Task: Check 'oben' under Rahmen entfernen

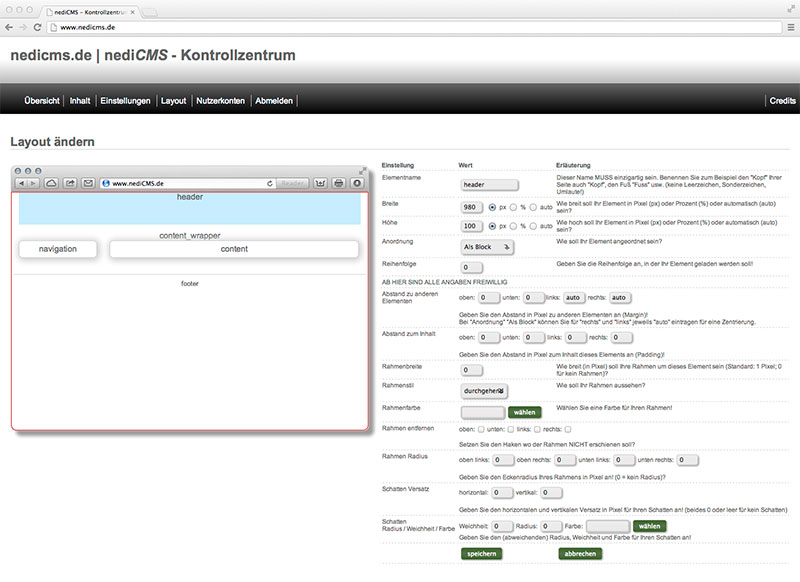Action: tap(481, 429)
